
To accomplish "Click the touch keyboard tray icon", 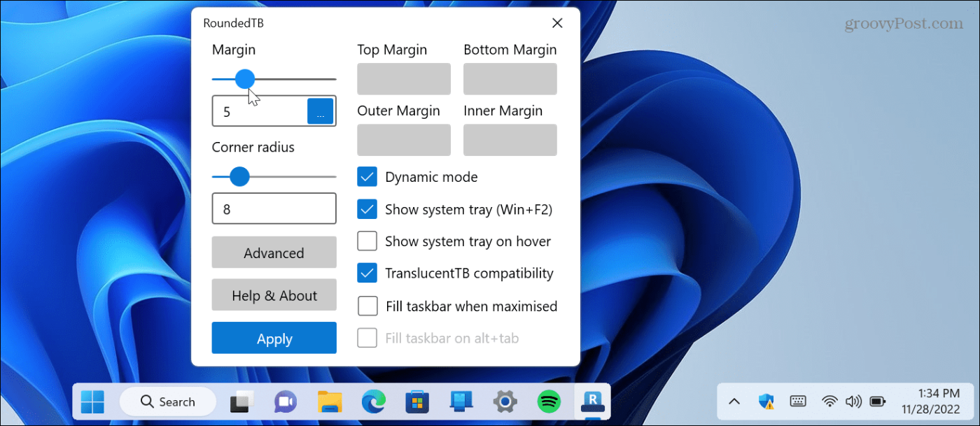I will [x=798, y=402].
